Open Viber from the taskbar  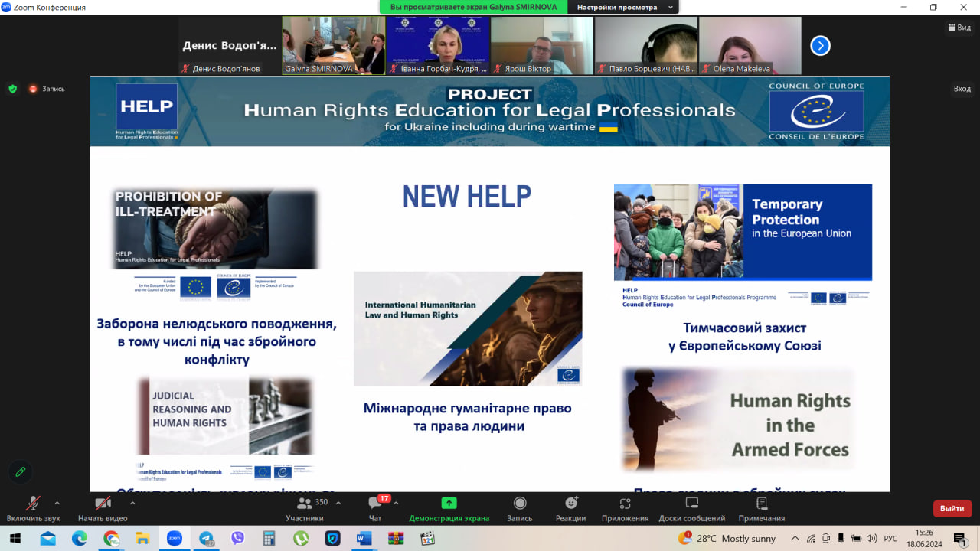click(x=237, y=538)
